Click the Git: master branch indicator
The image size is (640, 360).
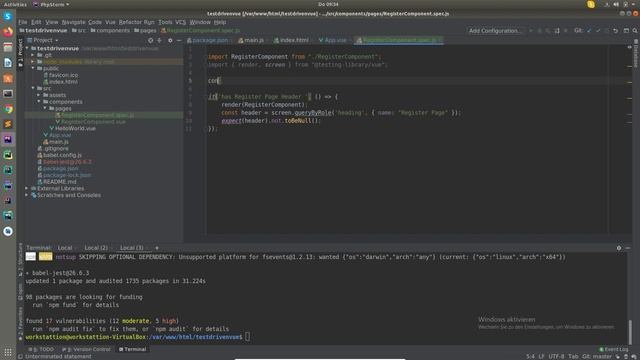596,356
